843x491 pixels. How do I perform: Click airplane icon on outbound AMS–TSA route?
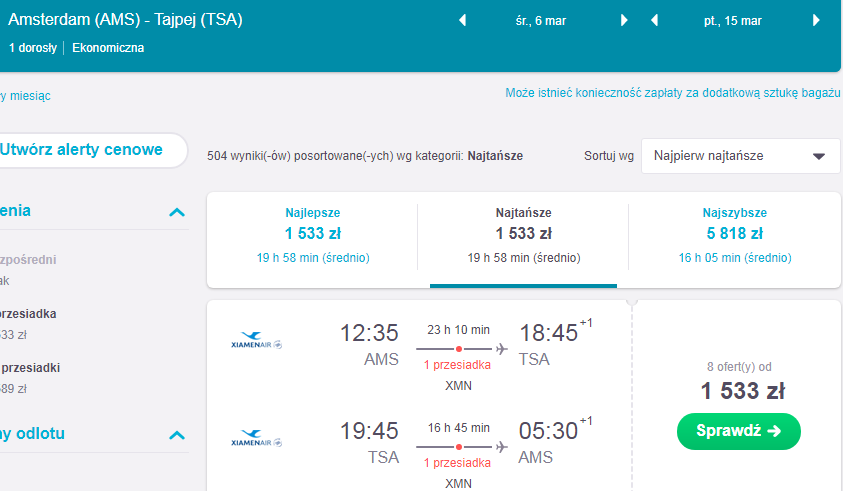point(502,349)
